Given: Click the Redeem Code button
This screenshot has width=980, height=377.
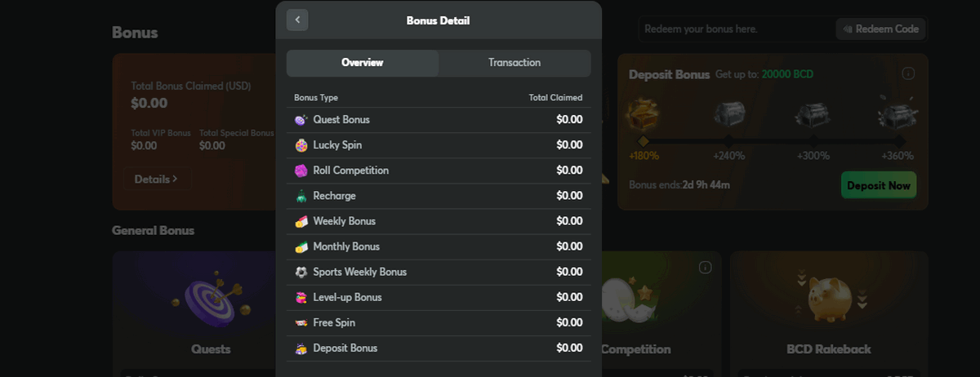Looking at the screenshot, I should (x=880, y=29).
